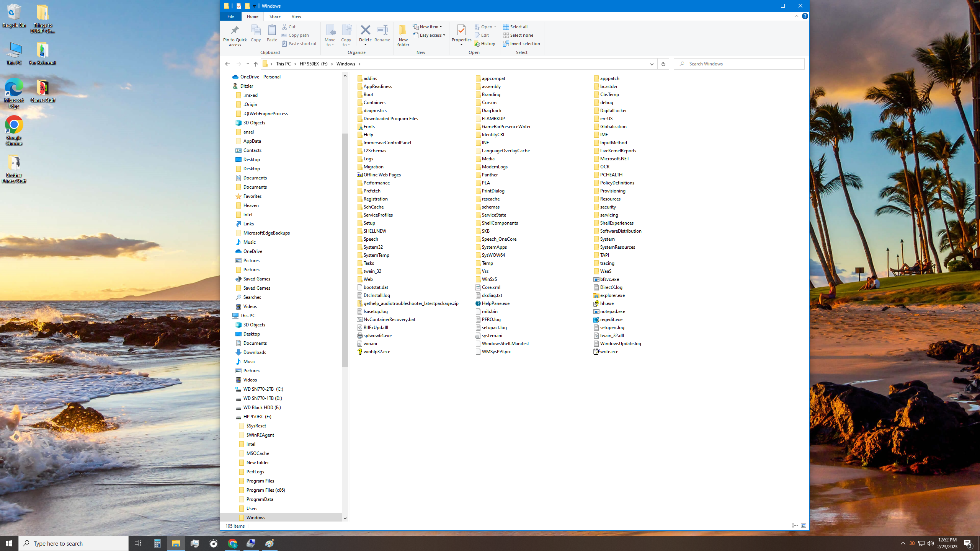Click the Up one level arrow
980x551 pixels.
pyautogui.click(x=256, y=64)
